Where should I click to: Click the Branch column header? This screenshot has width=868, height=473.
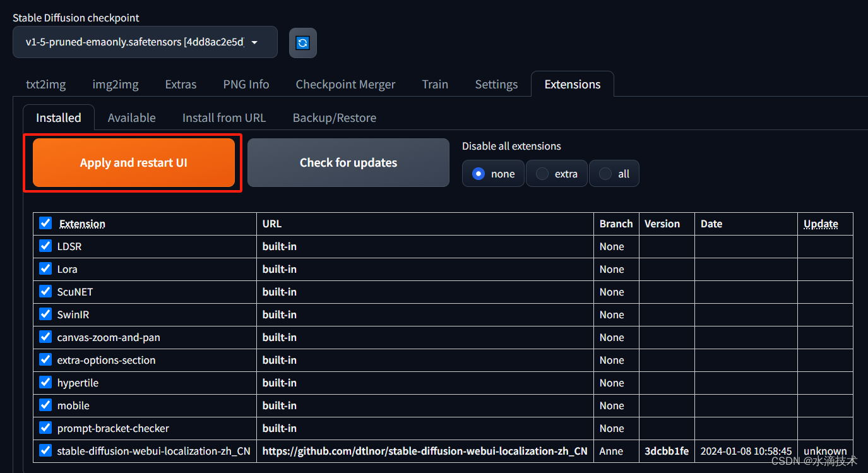coord(616,224)
